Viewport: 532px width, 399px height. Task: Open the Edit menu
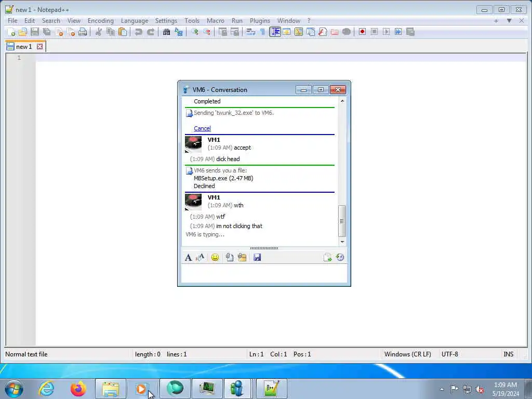point(30,21)
